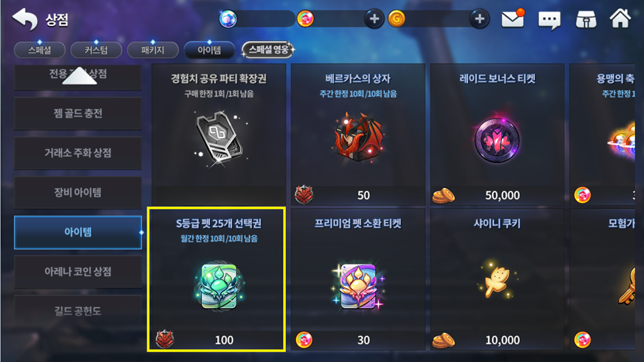Image resolution: width=644 pixels, height=362 pixels.
Task: Open the chat speech bubble icon
Action: (549, 19)
